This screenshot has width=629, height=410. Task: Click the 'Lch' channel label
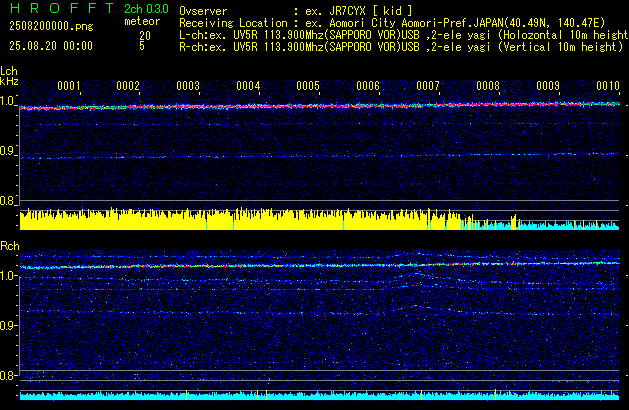pos(9,71)
